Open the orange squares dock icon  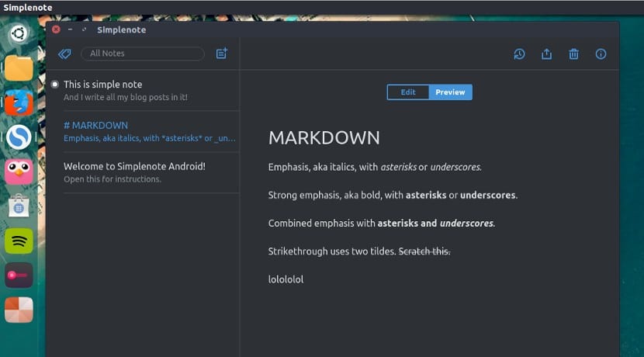19,310
